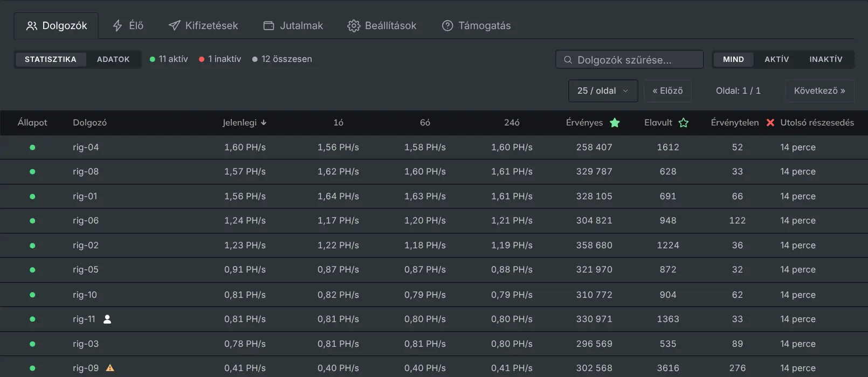Click the green status dot for rig-06
This screenshot has width=868, height=377.
[x=32, y=221]
